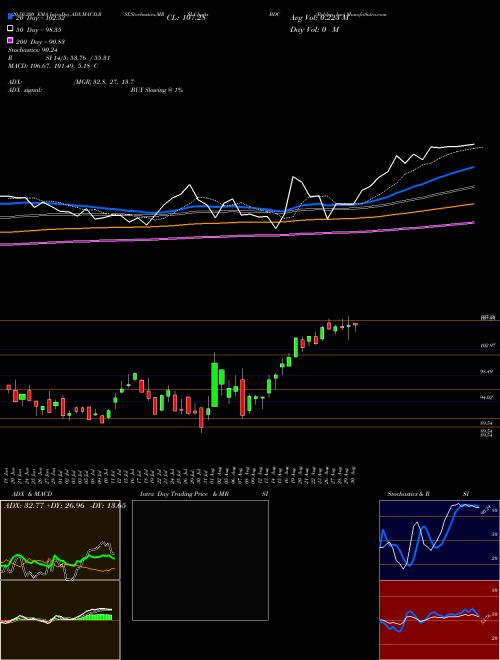Select the 200 Day moving average label
Viewport: 500px width, 660px height.
click(40, 42)
